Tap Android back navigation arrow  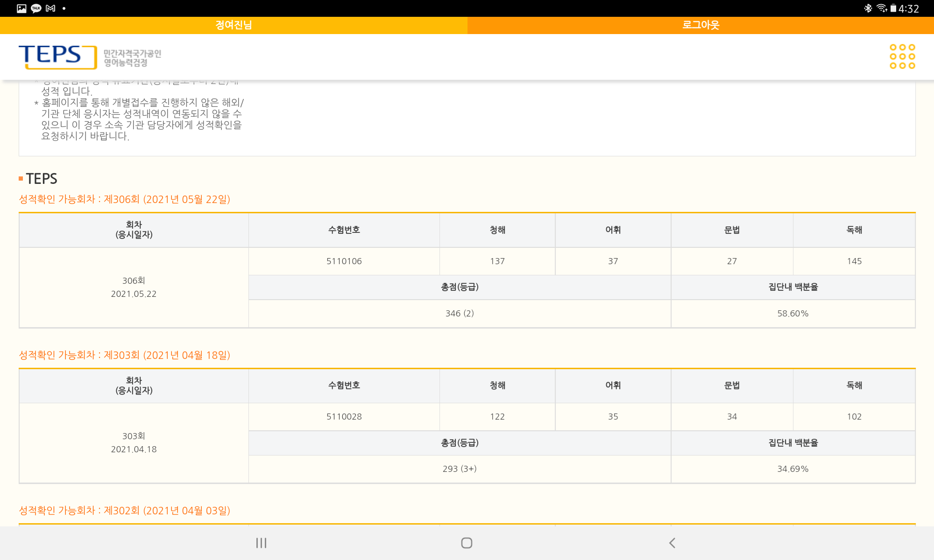coord(672,543)
